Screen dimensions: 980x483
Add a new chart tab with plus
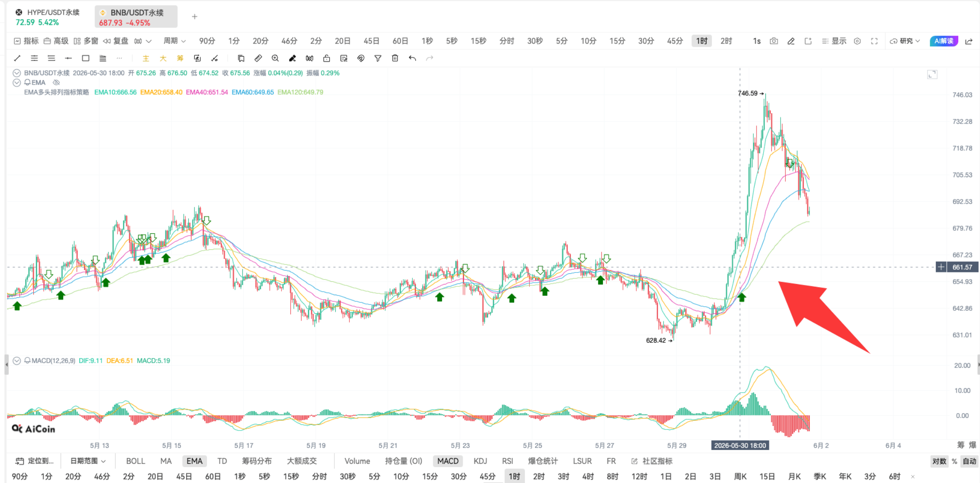tap(195, 16)
